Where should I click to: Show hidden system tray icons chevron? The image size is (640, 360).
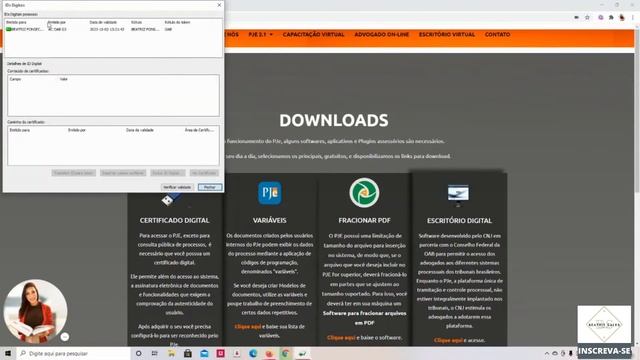tap(547, 353)
